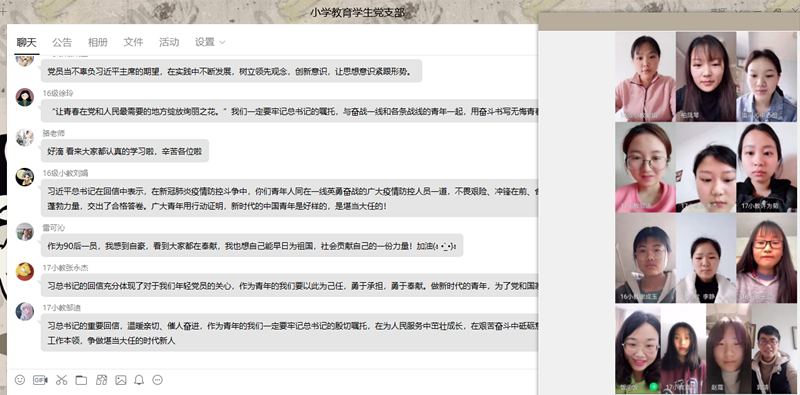This screenshot has height=395, width=800.
Task: Click the window title 小学教育学生党支部
Action: [x=357, y=13]
